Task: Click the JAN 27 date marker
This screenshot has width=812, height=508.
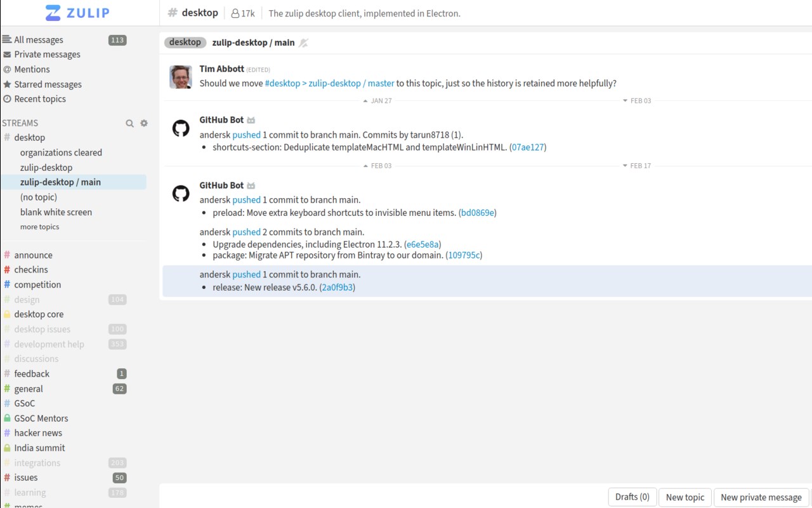Action: [x=377, y=101]
